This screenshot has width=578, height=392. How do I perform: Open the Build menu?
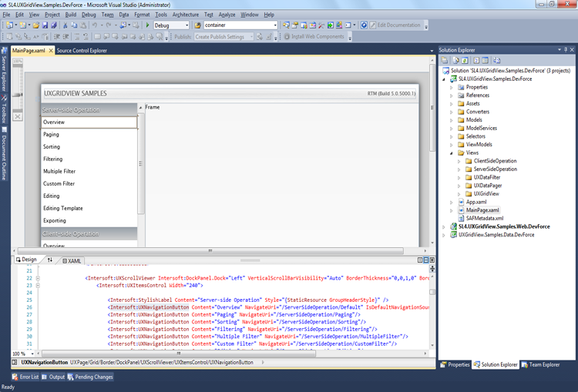click(70, 15)
